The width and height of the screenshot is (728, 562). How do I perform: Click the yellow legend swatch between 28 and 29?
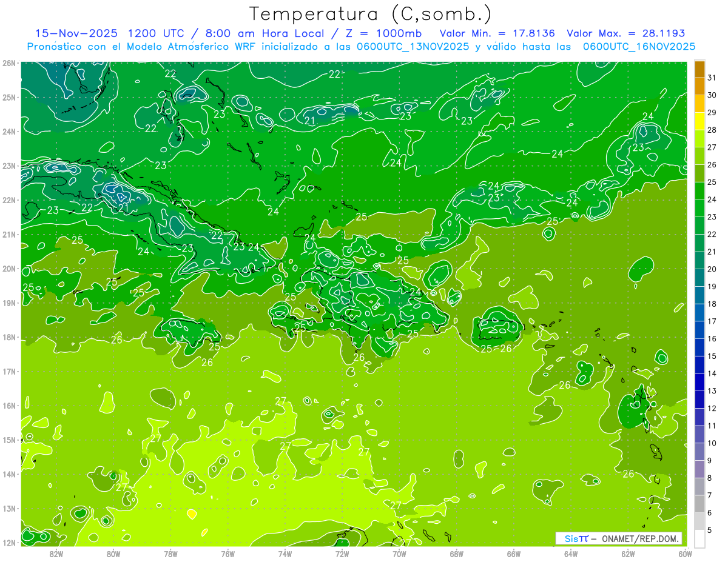(x=700, y=121)
